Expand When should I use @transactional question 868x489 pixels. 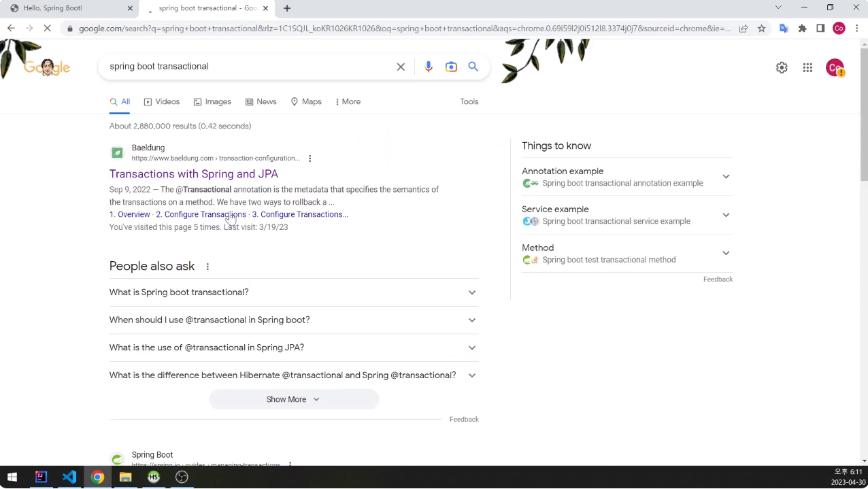click(294, 320)
